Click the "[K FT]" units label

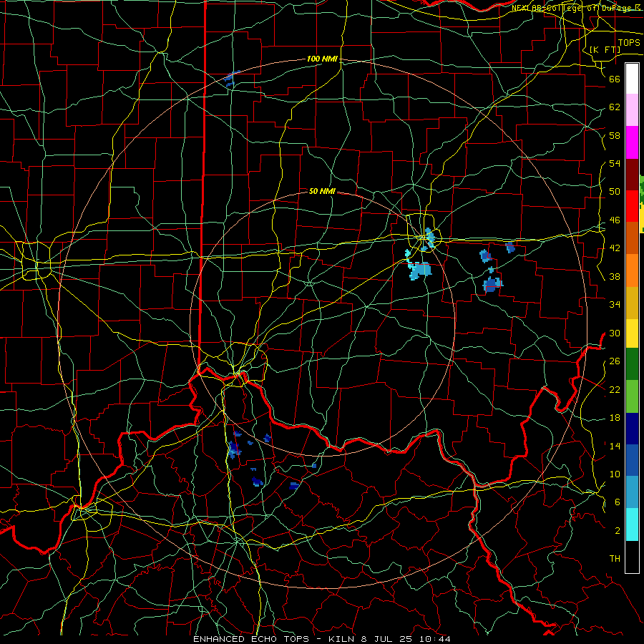click(605, 49)
